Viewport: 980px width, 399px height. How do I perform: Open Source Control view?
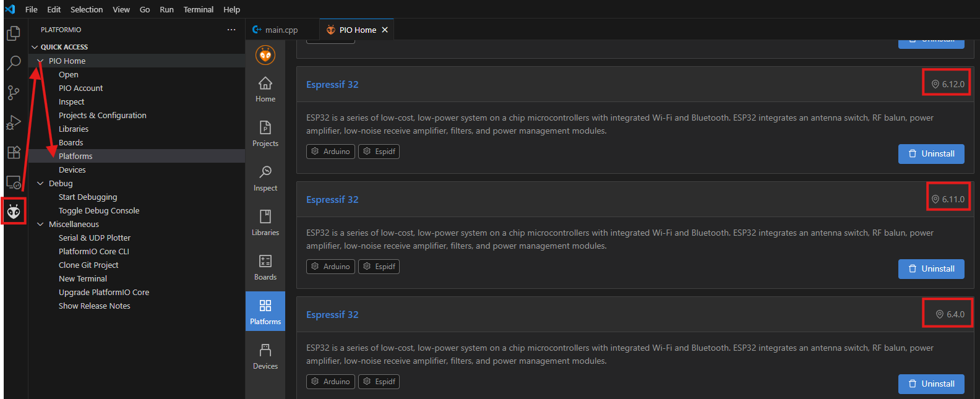pyautogui.click(x=14, y=93)
